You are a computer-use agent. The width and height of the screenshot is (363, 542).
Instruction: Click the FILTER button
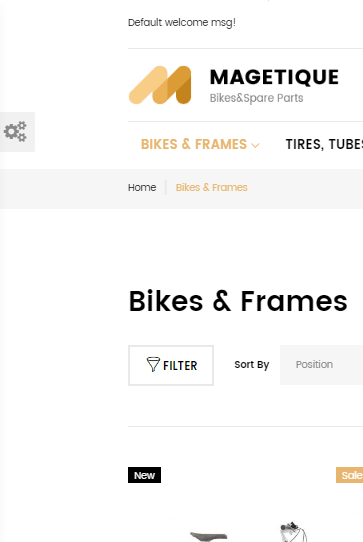[x=171, y=365]
